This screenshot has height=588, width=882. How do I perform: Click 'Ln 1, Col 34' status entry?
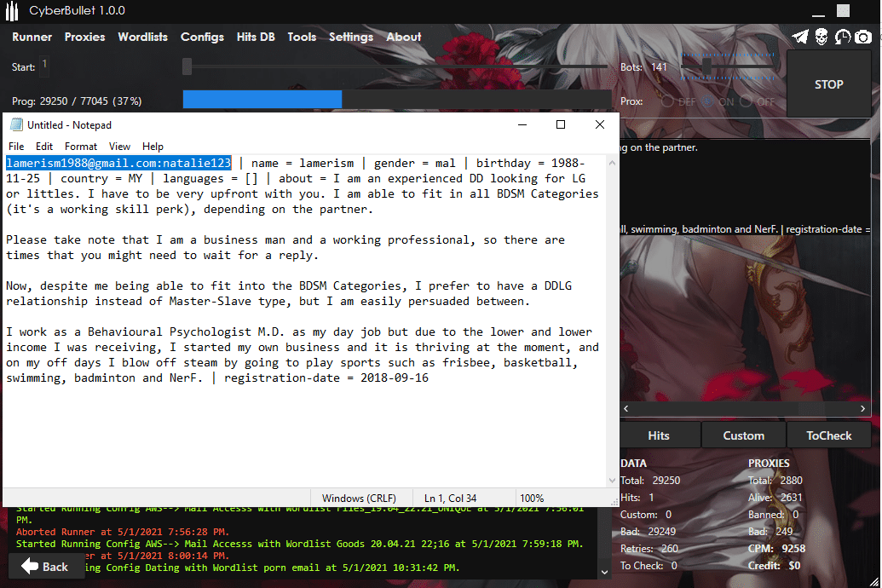(x=450, y=498)
